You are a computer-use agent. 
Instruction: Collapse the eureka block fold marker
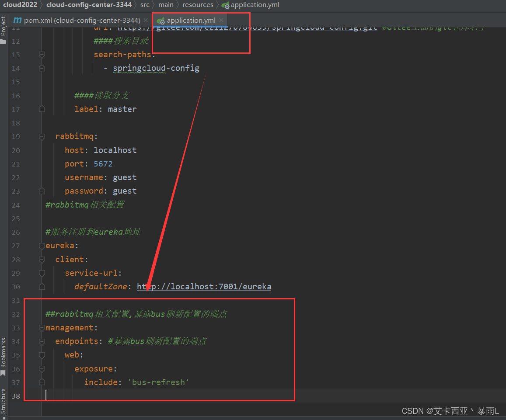click(42, 246)
